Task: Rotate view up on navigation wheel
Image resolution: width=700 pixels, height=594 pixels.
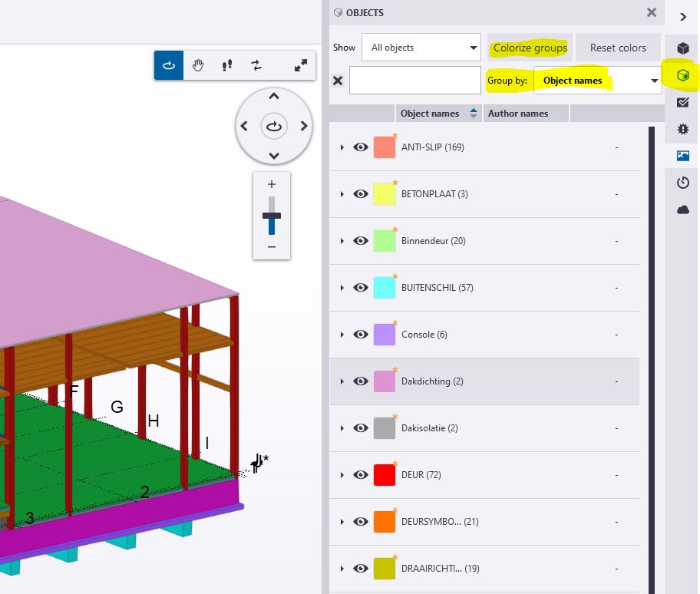Action: (x=274, y=96)
